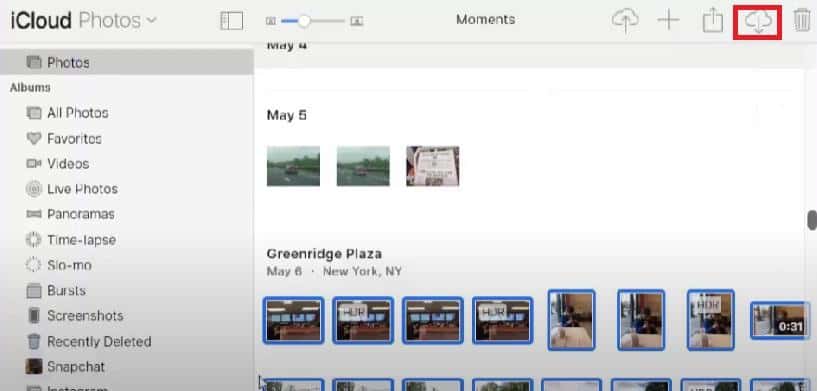Toggle the sidebar visibility icon
The width and height of the screenshot is (817, 391).
(232, 21)
